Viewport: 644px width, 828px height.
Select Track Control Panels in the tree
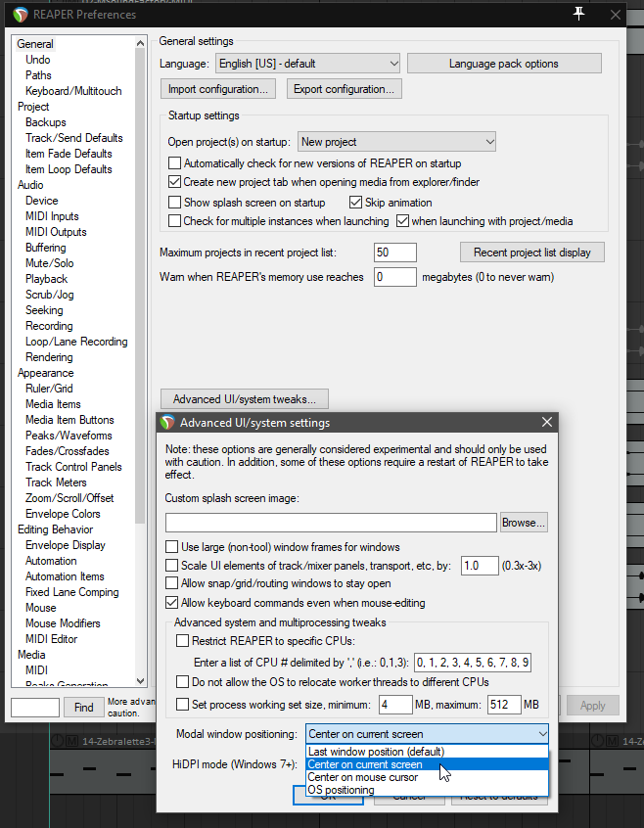[x=73, y=467]
